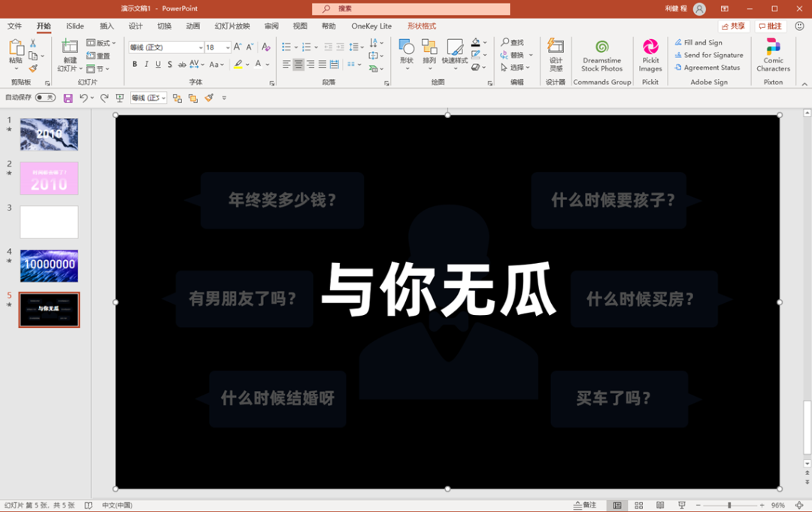
Task: Open the iSlide tab
Action: [x=75, y=26]
